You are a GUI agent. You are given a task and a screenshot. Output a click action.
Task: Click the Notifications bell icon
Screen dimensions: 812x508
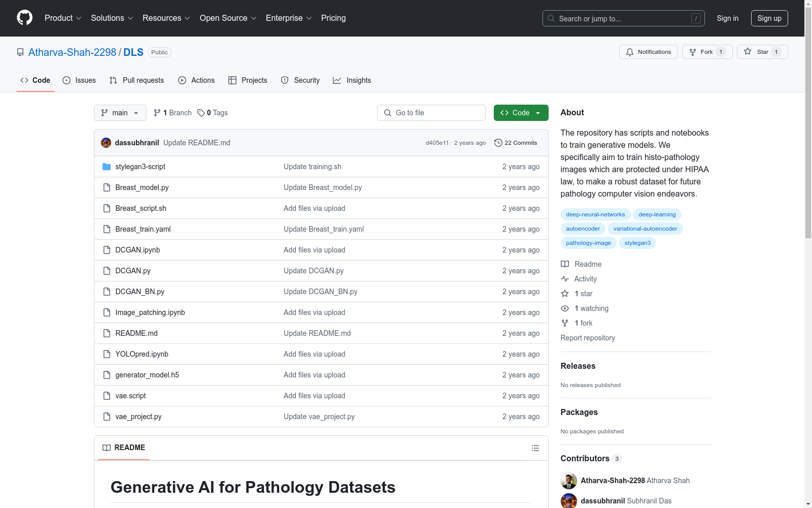click(630, 52)
